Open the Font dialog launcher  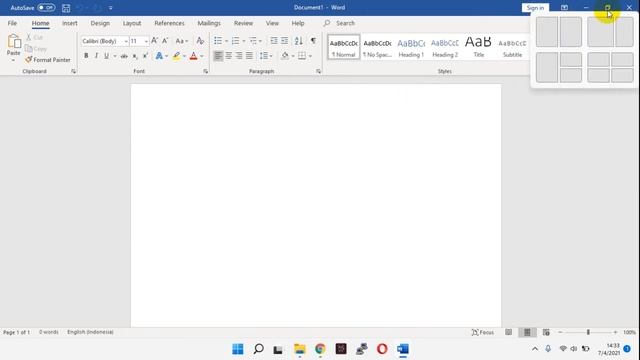(206, 71)
